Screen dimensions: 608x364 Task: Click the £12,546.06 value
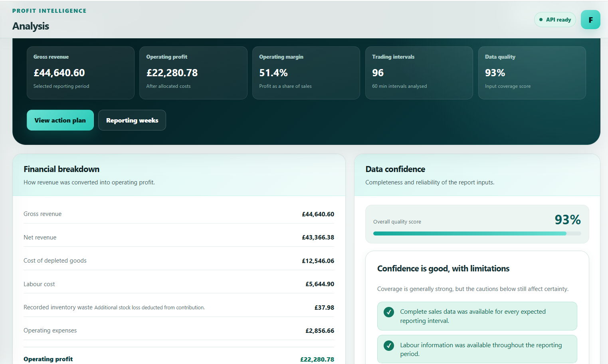(x=318, y=261)
